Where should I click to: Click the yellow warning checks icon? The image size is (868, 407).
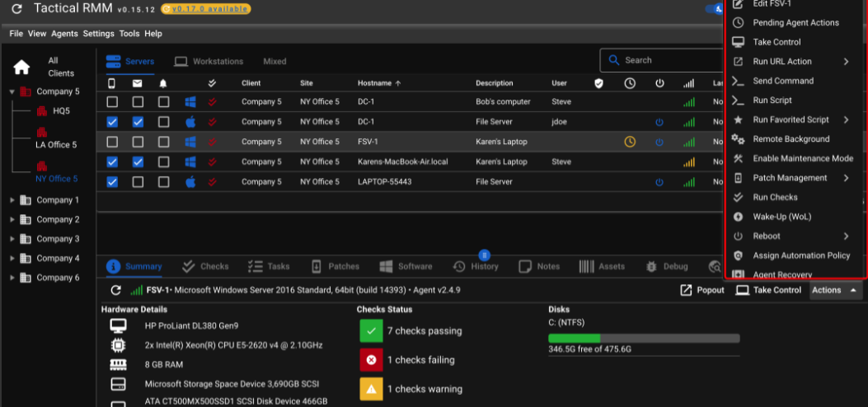tap(372, 389)
